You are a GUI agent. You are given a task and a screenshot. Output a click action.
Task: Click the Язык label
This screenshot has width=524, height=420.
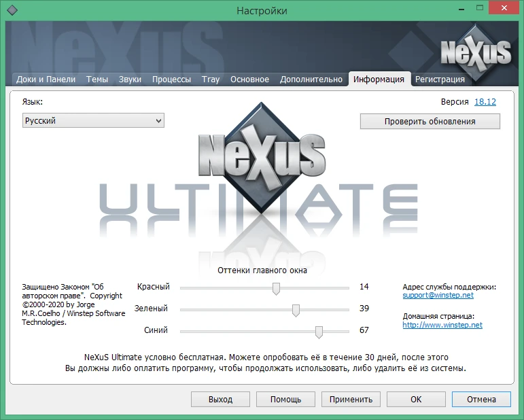(33, 101)
